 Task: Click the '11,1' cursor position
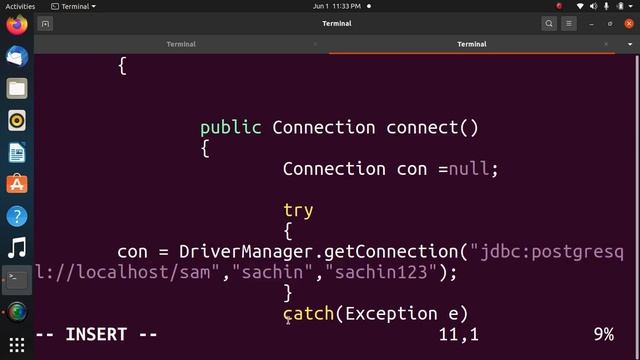(458, 335)
